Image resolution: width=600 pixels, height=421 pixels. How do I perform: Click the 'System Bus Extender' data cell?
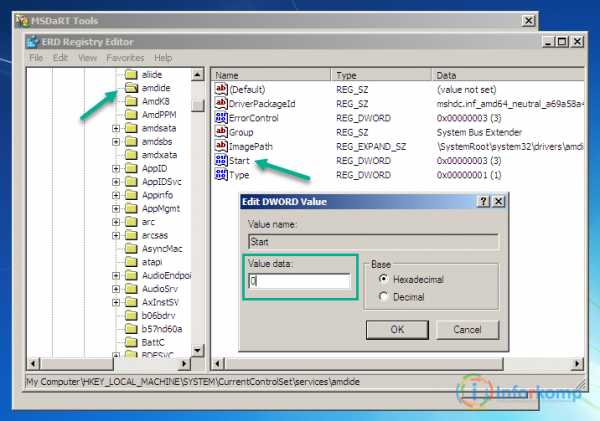point(479,132)
